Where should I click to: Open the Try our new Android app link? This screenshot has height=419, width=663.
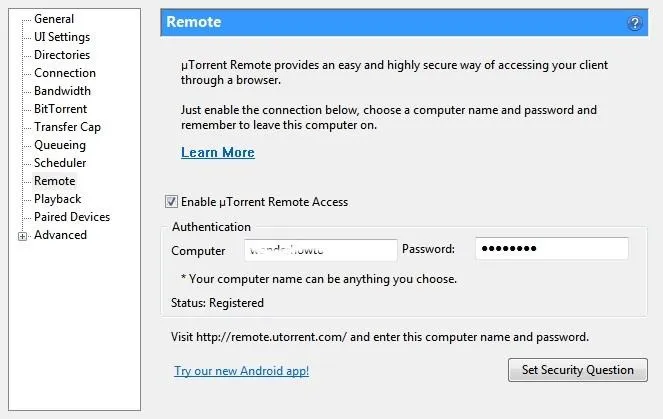(241, 371)
